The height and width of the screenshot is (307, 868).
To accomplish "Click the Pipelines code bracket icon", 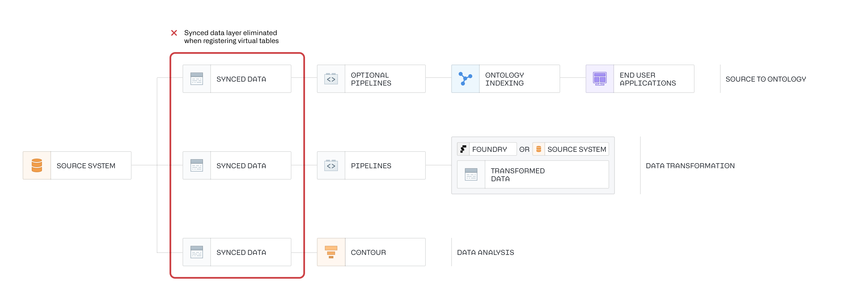I will (331, 165).
